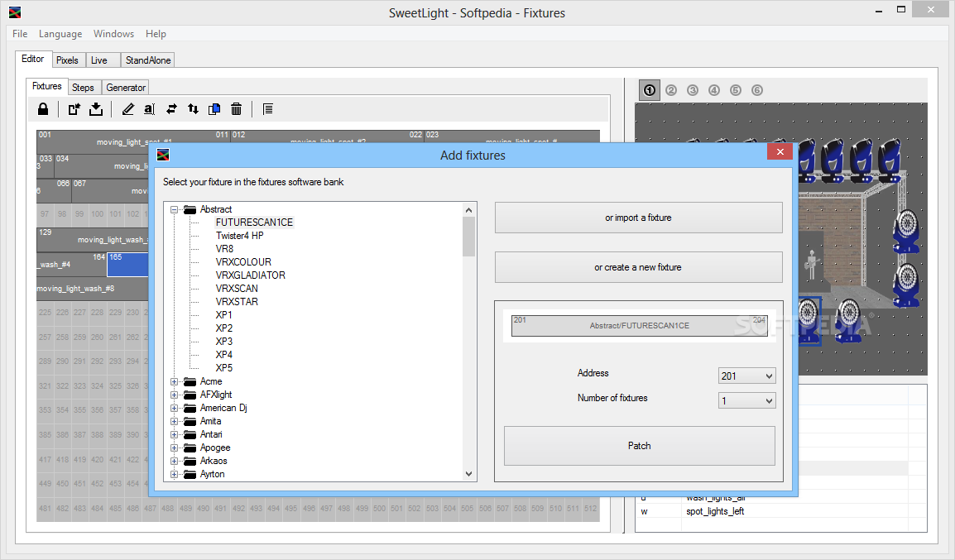Expand the Antari folder
Viewport: 955px width, 560px height.
tap(174, 434)
